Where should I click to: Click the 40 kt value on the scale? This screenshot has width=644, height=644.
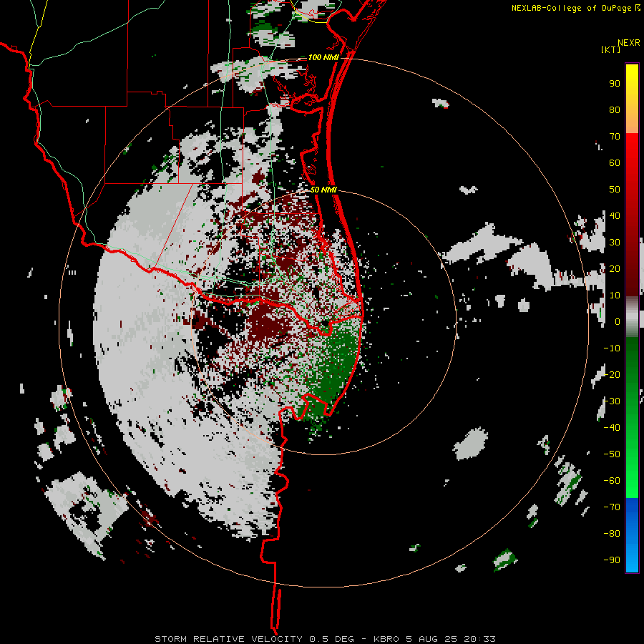coord(615,216)
